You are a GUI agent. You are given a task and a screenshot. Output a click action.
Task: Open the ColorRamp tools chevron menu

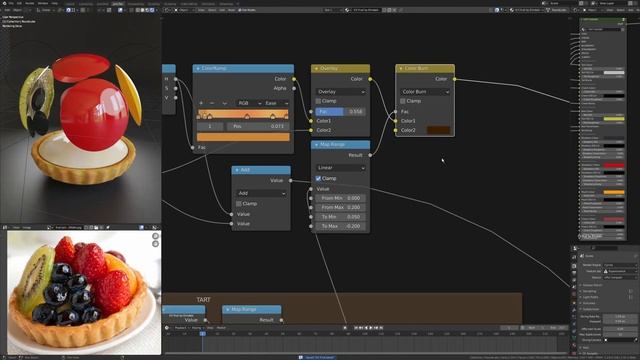(224, 103)
